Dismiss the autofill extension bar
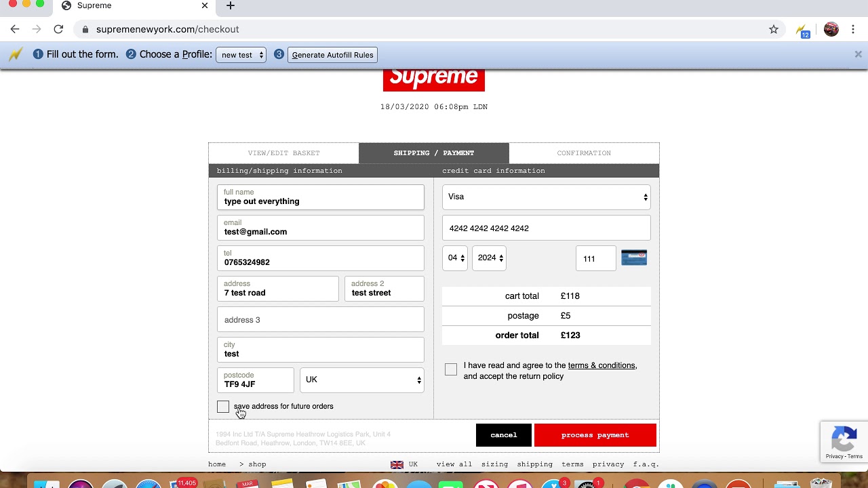868x488 pixels. tap(858, 54)
